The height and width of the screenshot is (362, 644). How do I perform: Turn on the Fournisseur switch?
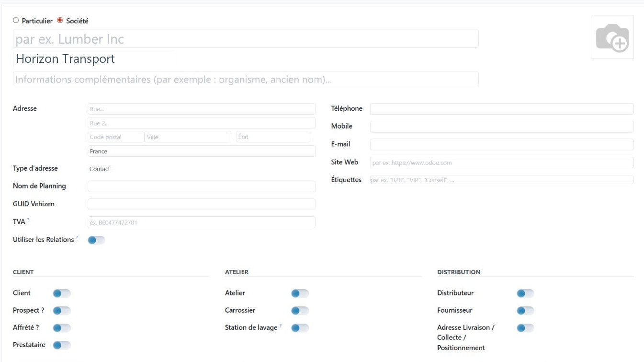click(525, 311)
